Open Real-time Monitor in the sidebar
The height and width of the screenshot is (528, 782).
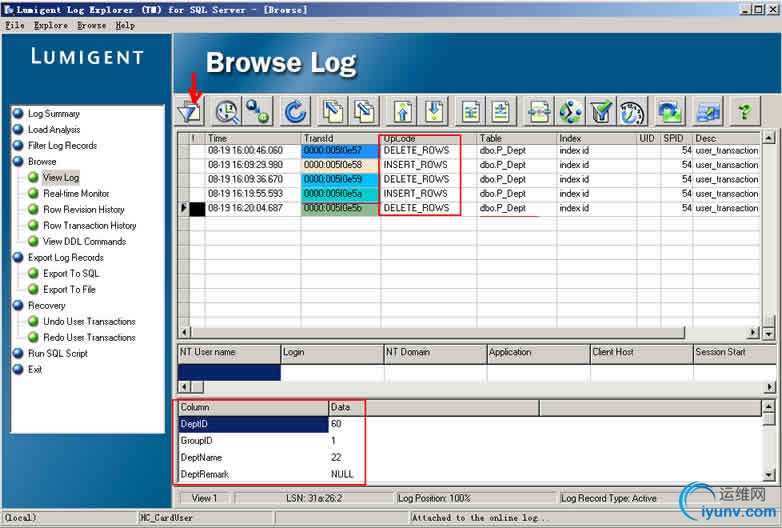[x=76, y=193]
